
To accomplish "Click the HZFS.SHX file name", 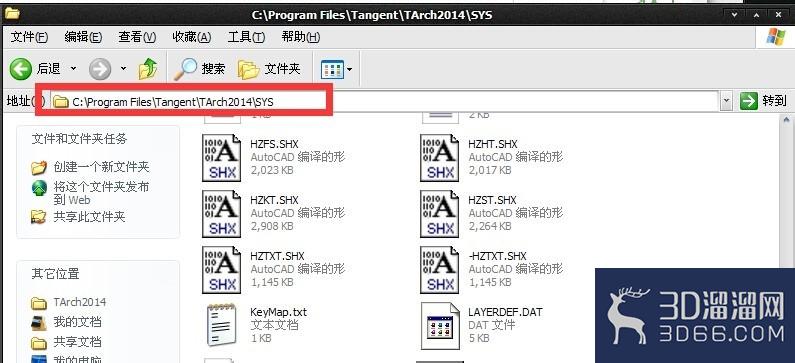I will (274, 144).
